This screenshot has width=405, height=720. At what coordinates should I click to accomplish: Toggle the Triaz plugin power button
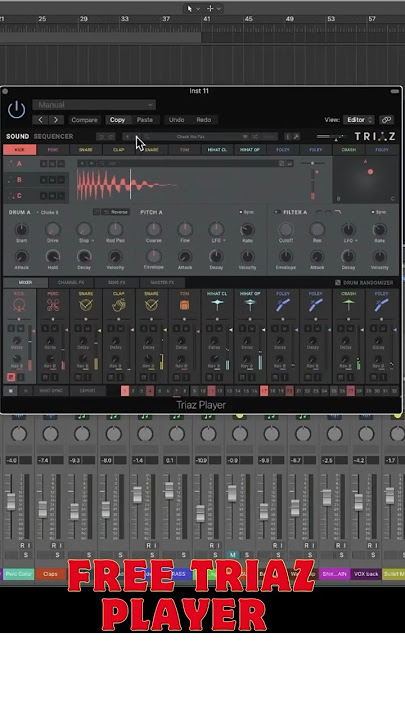[x=17, y=110]
